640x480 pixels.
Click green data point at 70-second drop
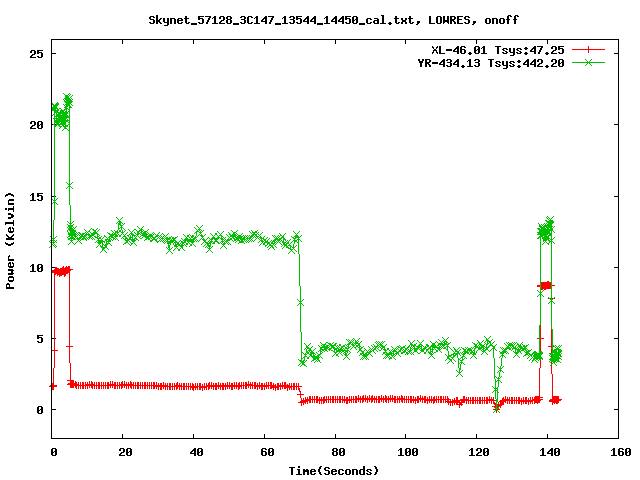pos(300,302)
